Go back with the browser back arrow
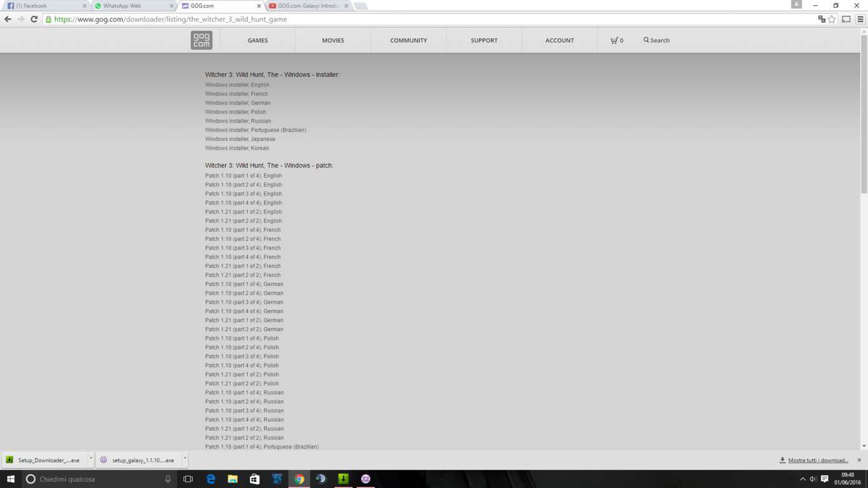Image resolution: width=868 pixels, height=488 pixels. 8,19
